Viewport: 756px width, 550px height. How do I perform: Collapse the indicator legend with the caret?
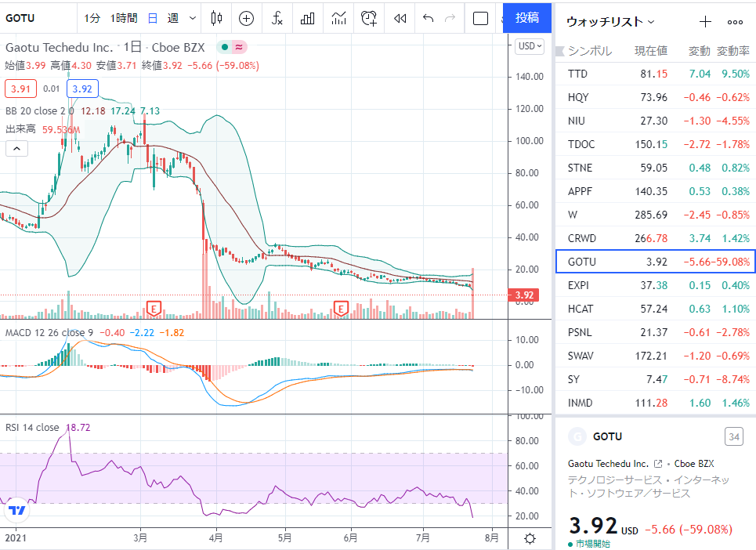click(x=17, y=148)
